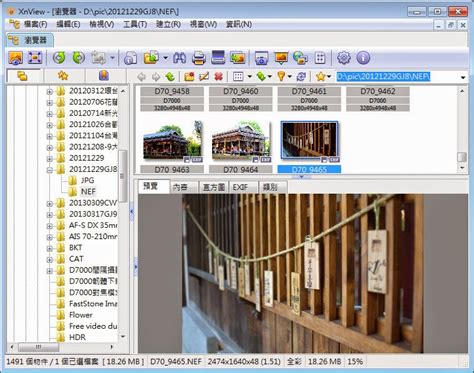Go back with the left arrow icon

click(142, 77)
